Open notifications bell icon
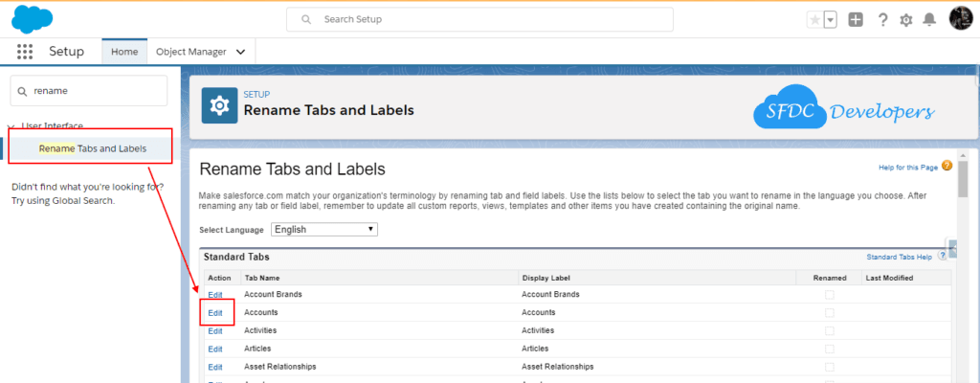This screenshot has width=980, height=383. pos(929,20)
